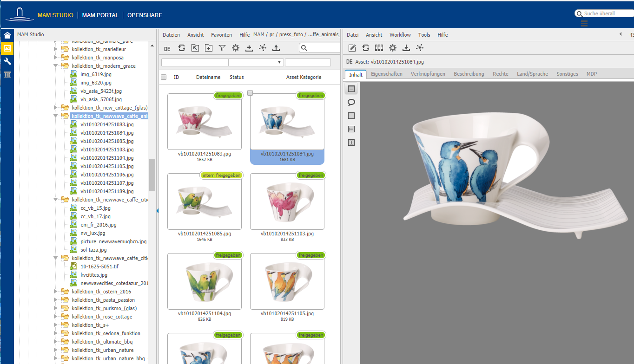
Task: Collapse the selected kollektion_tk_newwave_caffe_ani folder
Action: click(56, 116)
